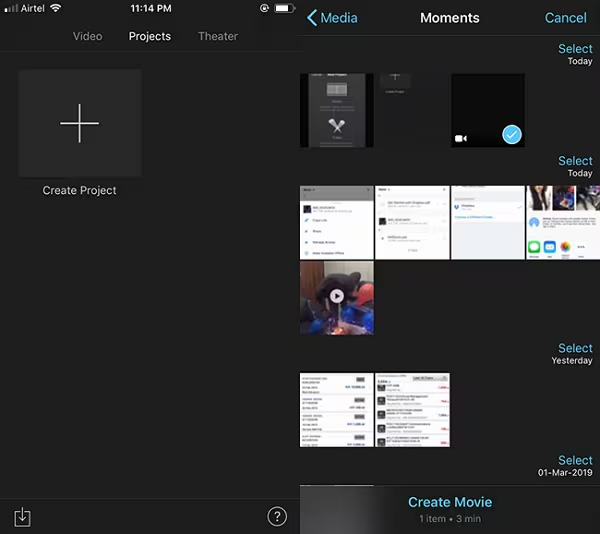Switch to the Projects tab
Image resolution: width=600 pixels, height=534 pixels.
coord(150,36)
